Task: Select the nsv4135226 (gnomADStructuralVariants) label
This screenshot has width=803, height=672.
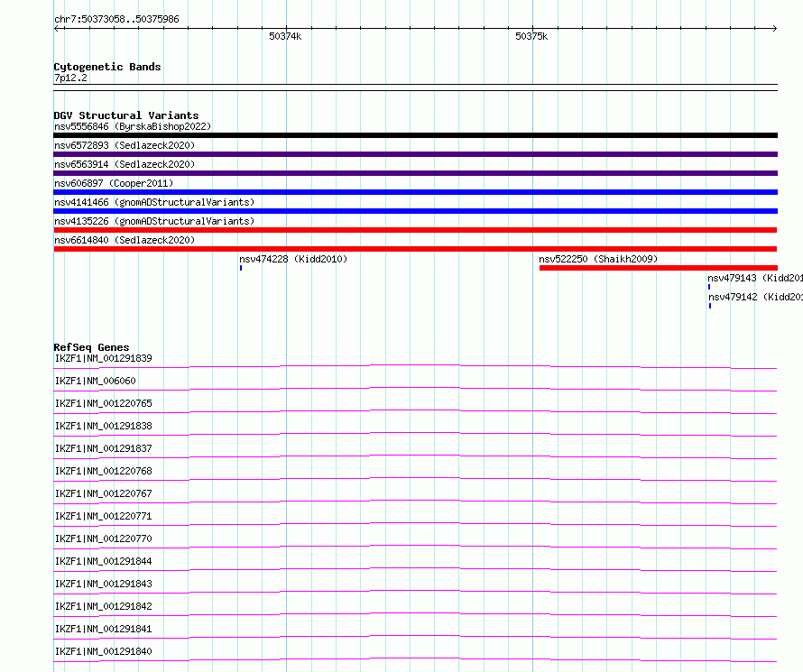Action: (x=154, y=221)
